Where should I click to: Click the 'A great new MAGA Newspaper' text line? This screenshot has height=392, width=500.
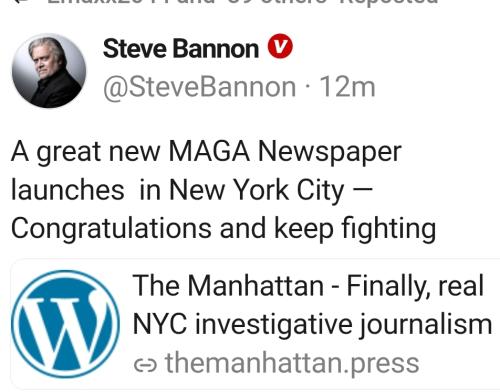206,152
